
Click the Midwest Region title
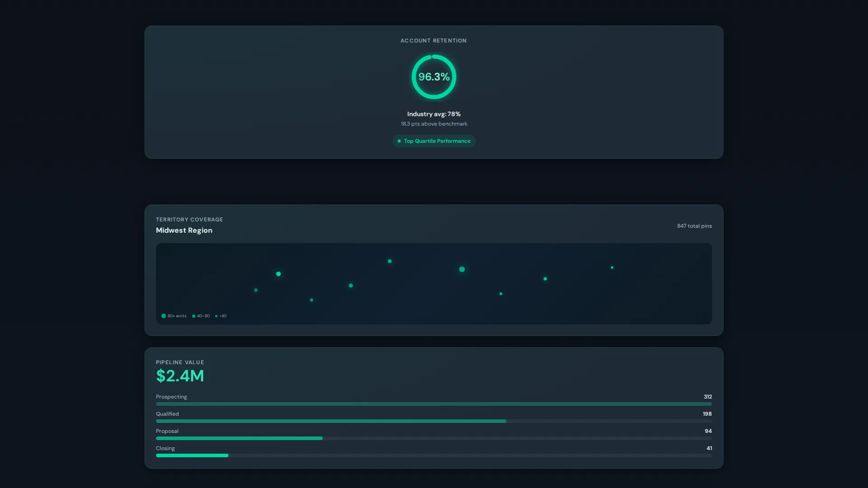tap(184, 230)
